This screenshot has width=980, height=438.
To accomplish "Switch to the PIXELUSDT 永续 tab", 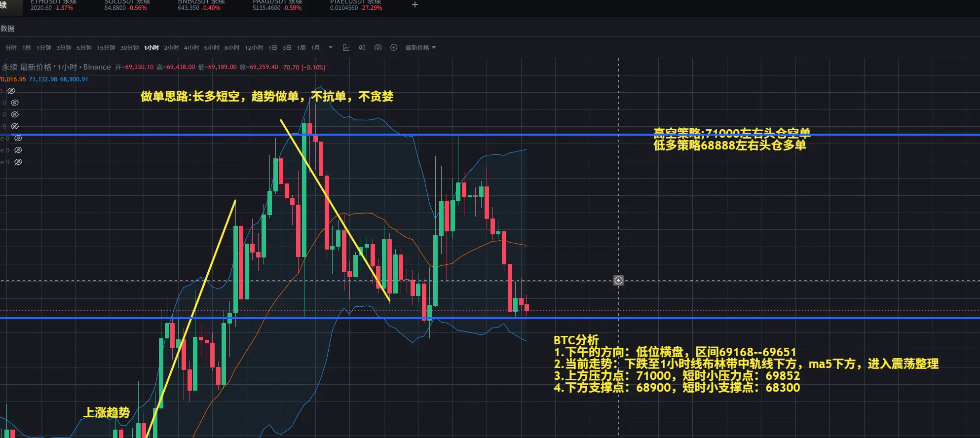I will (x=356, y=5).
